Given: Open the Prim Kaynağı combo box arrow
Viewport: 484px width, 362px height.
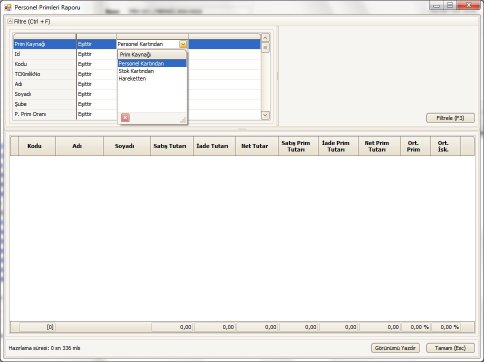Looking at the screenshot, I should (183, 44).
